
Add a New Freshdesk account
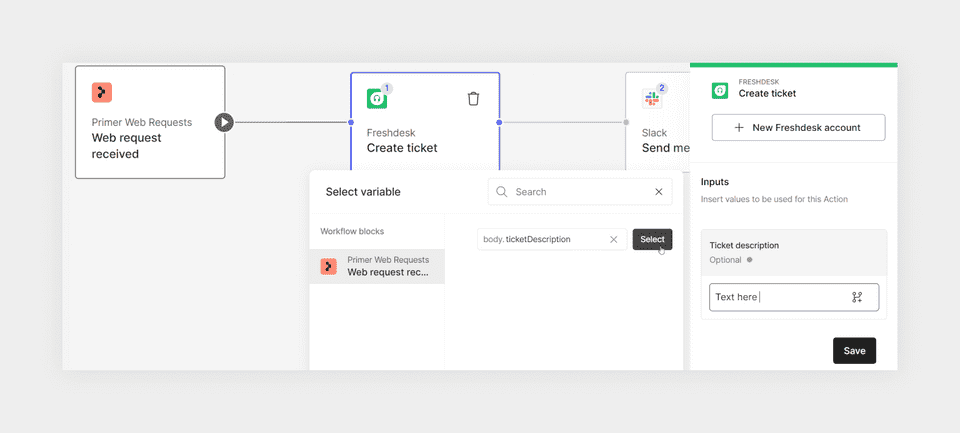(x=798, y=127)
